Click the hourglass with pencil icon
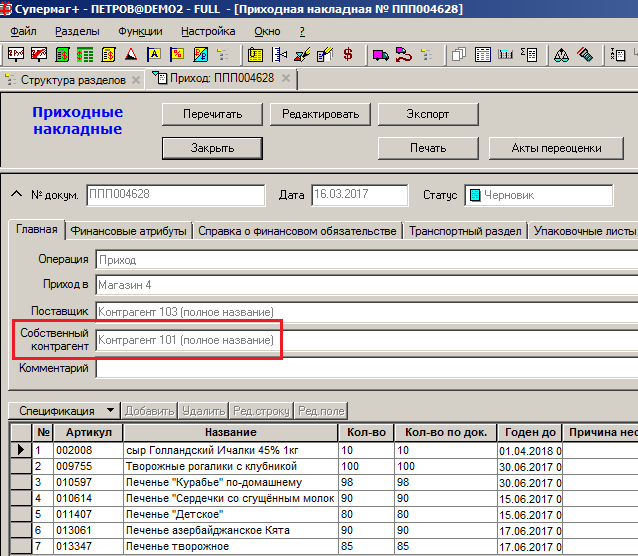 [x=302, y=54]
